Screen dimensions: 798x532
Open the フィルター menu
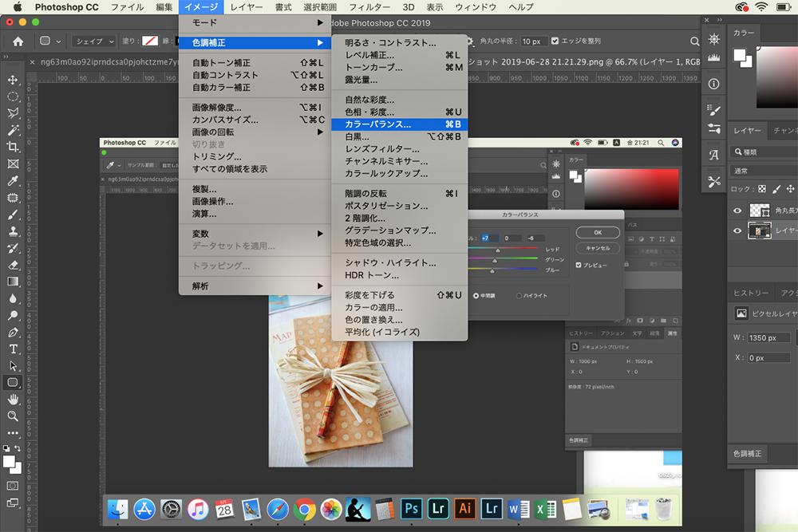click(369, 7)
